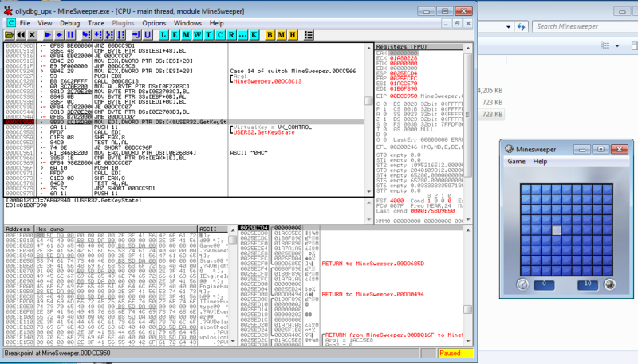Viewport: 638px width, 364px height.
Task: Click the ASCII column header in dump
Action: click(212, 229)
